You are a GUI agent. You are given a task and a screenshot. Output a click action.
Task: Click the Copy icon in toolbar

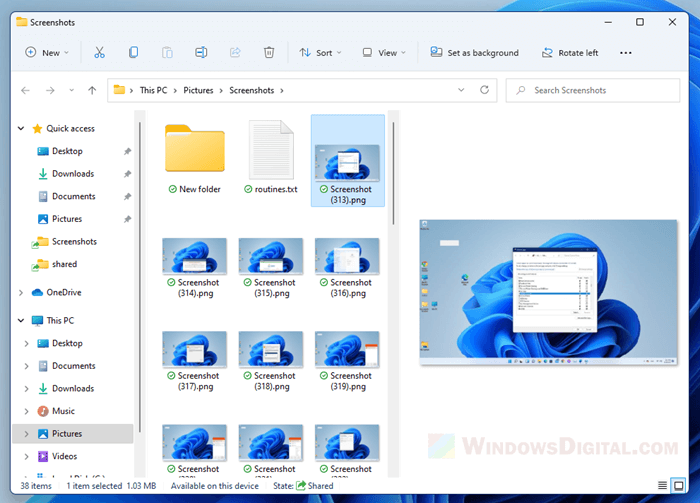click(x=133, y=52)
